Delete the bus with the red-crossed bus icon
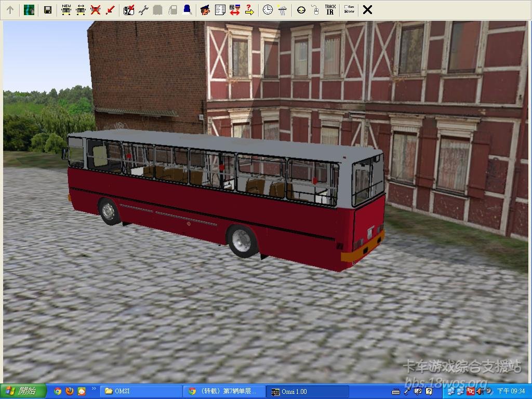The image size is (532, 399). click(x=96, y=10)
